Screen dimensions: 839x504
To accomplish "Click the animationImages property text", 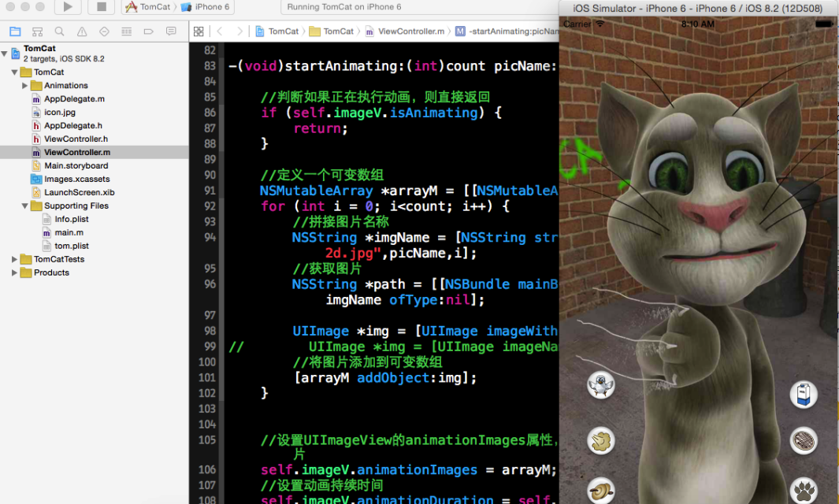I will pyautogui.click(x=417, y=470).
